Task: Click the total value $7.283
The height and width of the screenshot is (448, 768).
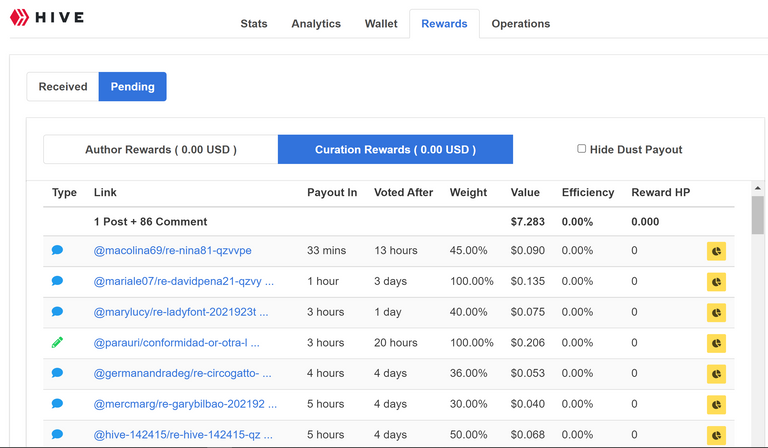Action: pos(528,222)
